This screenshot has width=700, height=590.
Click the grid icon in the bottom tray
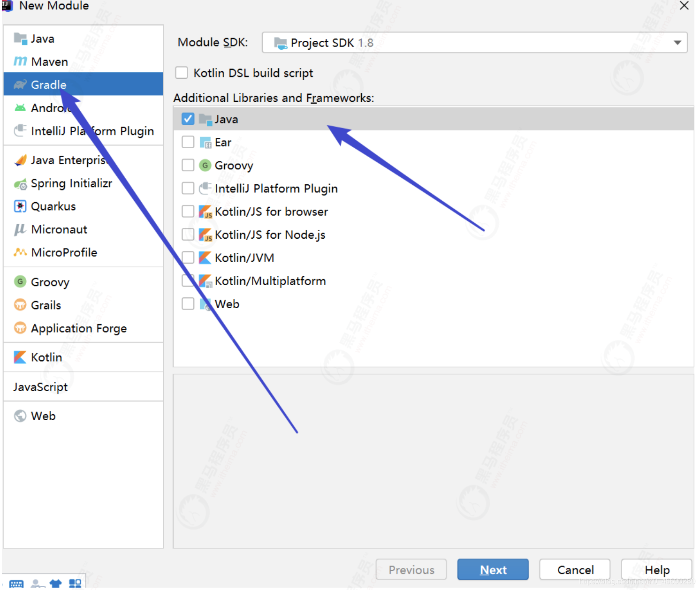click(75, 583)
